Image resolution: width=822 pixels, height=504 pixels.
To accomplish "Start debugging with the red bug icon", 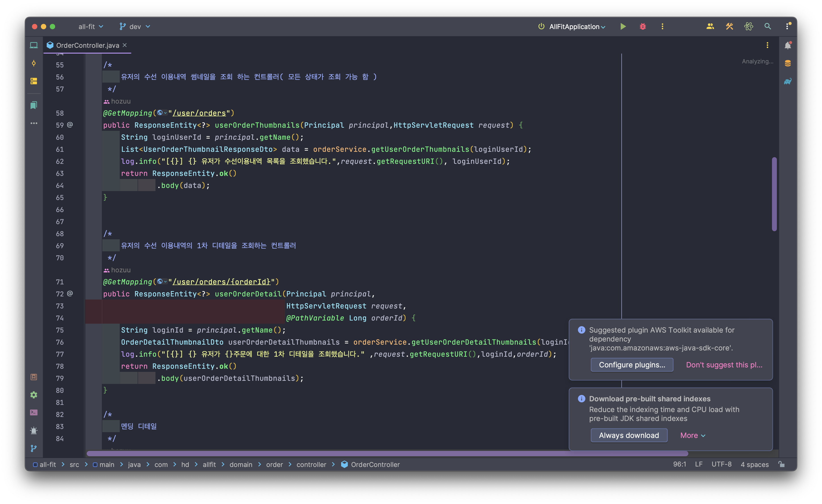I will point(642,26).
